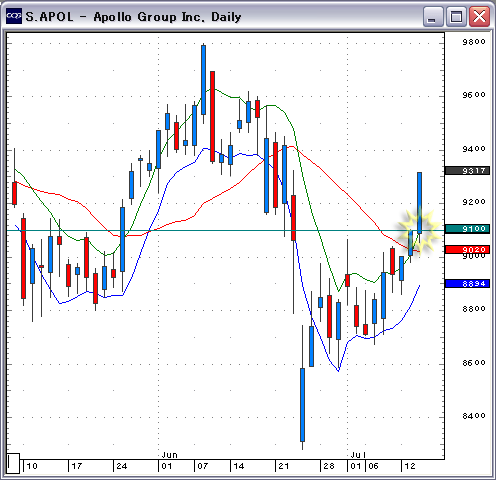Click the blue 8894 moving average label
The width and height of the screenshot is (496, 480).
(467, 284)
